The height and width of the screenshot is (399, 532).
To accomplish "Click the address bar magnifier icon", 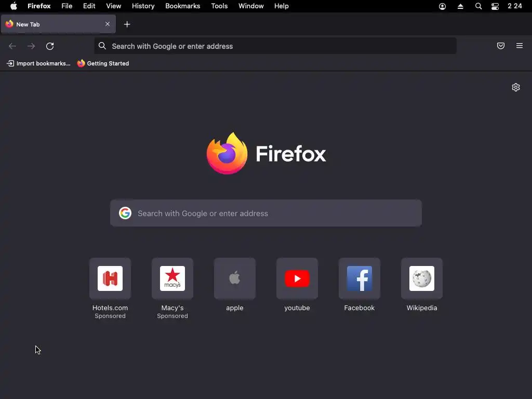I will click(x=102, y=46).
